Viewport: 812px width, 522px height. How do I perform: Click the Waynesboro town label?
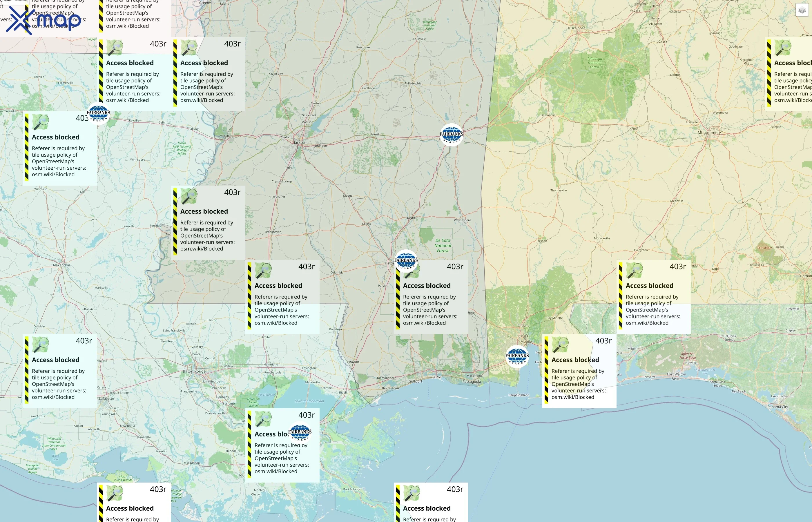[462, 220]
